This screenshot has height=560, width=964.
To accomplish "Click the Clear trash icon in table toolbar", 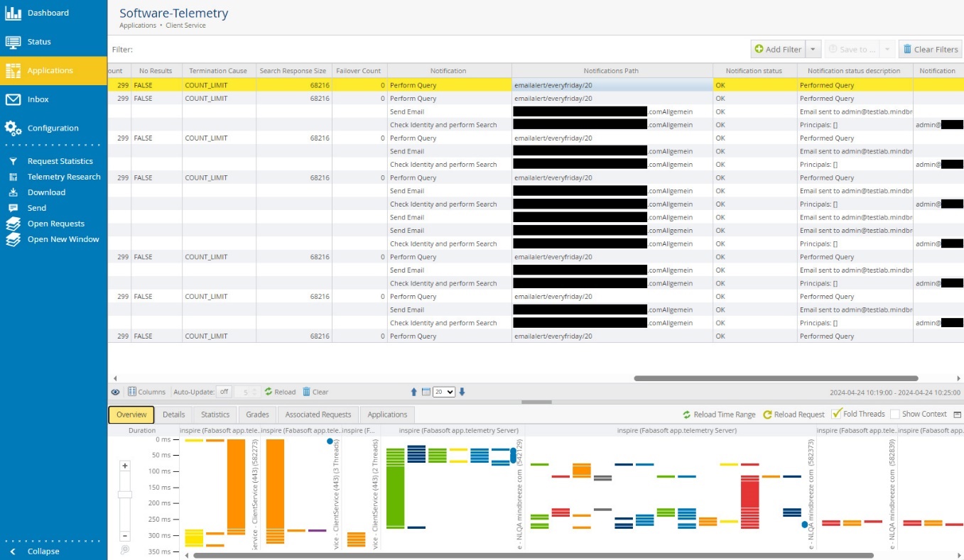I will tap(315, 392).
